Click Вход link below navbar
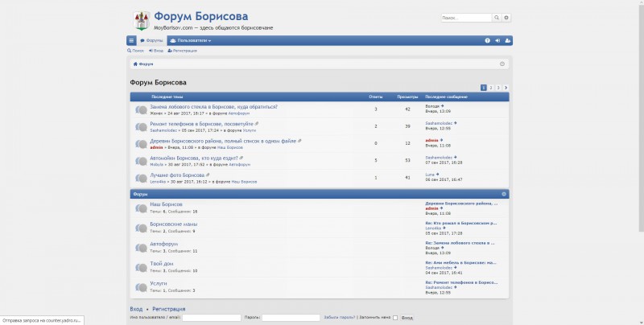The width and height of the screenshot is (644, 325). point(156,51)
